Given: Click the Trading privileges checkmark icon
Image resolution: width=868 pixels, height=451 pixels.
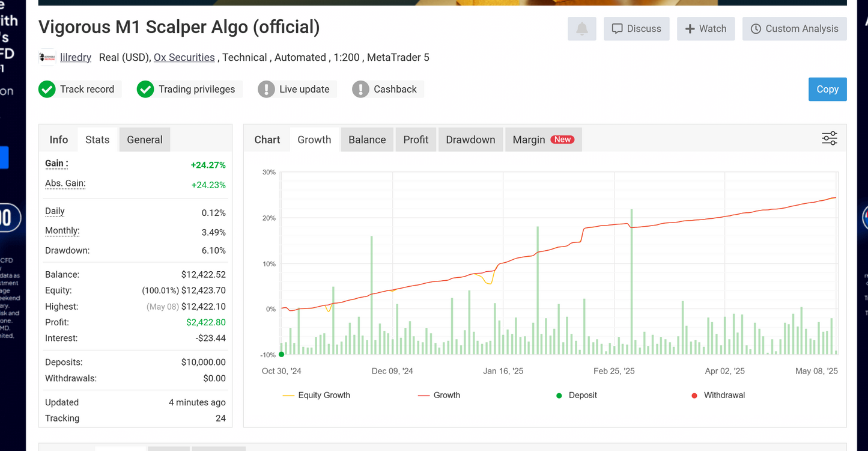Looking at the screenshot, I should 145,89.
